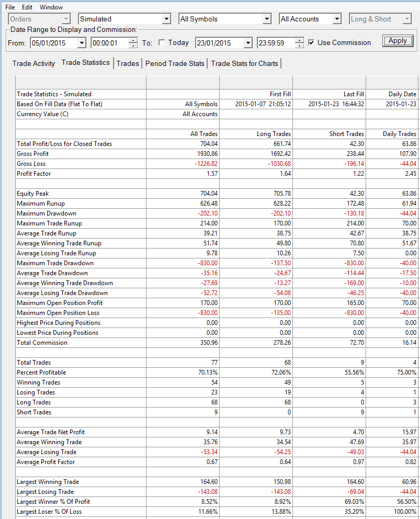
Task: Switch to the Trade Activity tab
Action: pos(33,63)
